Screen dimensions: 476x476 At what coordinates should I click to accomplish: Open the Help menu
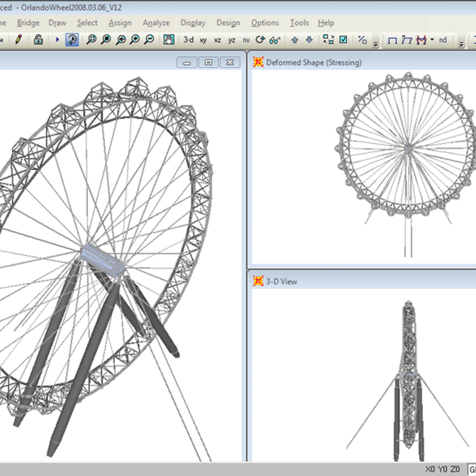(326, 23)
